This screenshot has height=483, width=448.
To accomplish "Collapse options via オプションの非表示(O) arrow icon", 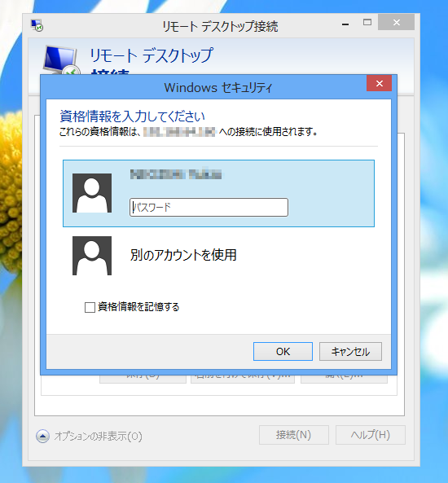I will [42, 437].
